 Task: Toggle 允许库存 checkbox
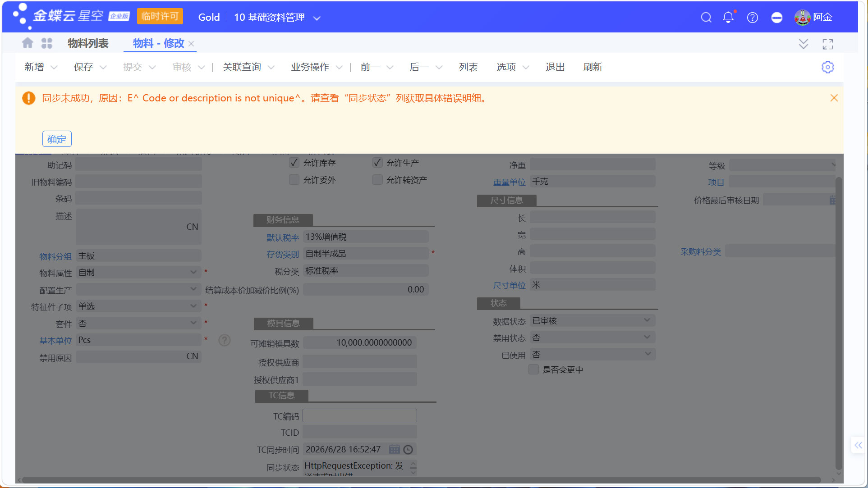tap(294, 163)
